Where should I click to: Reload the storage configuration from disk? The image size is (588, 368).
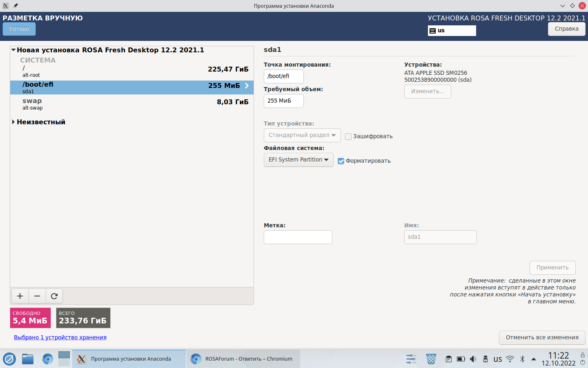54,296
